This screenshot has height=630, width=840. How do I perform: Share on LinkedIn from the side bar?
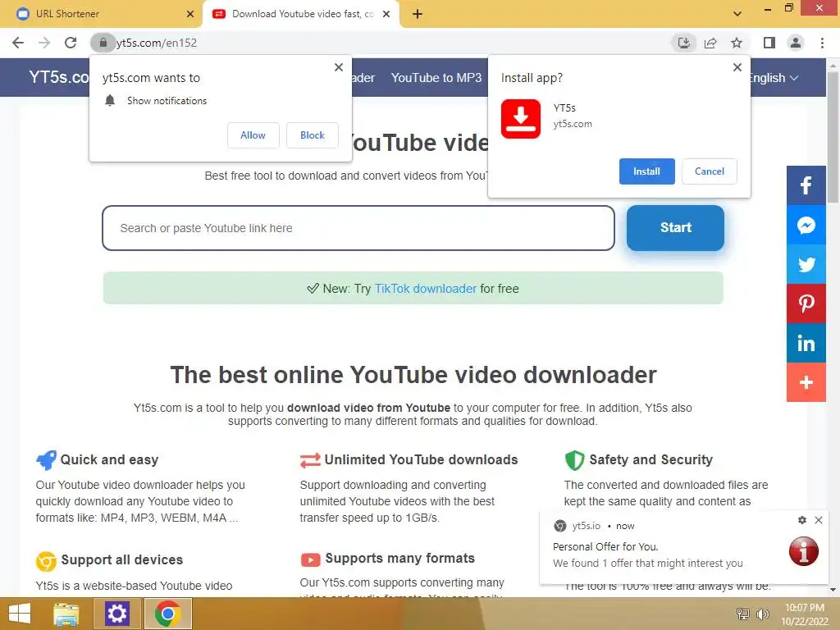[x=806, y=343]
